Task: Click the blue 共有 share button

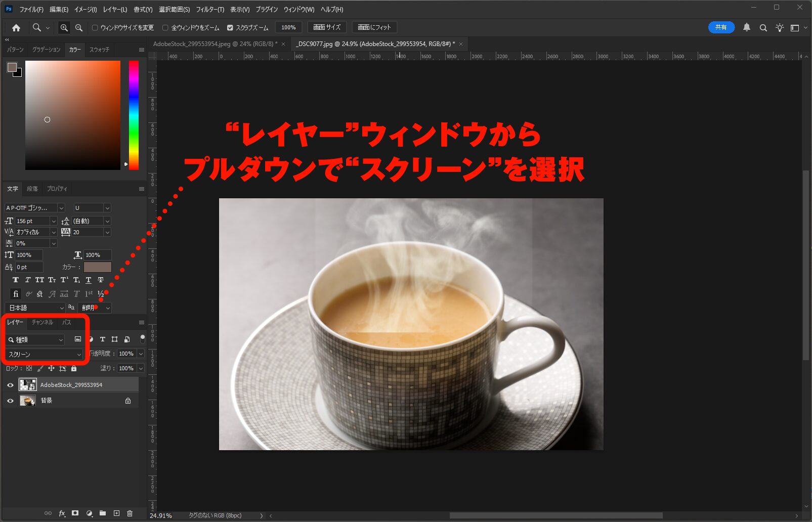Action: (x=721, y=27)
